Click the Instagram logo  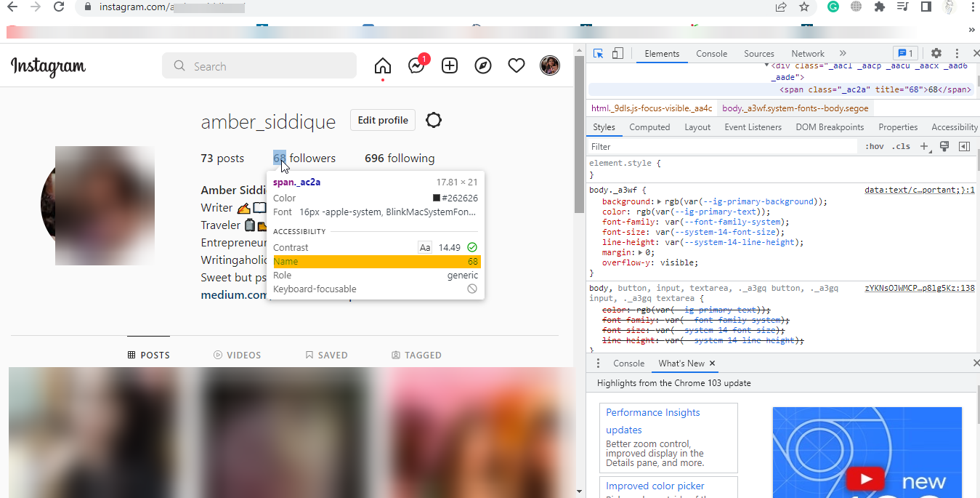[x=48, y=66]
